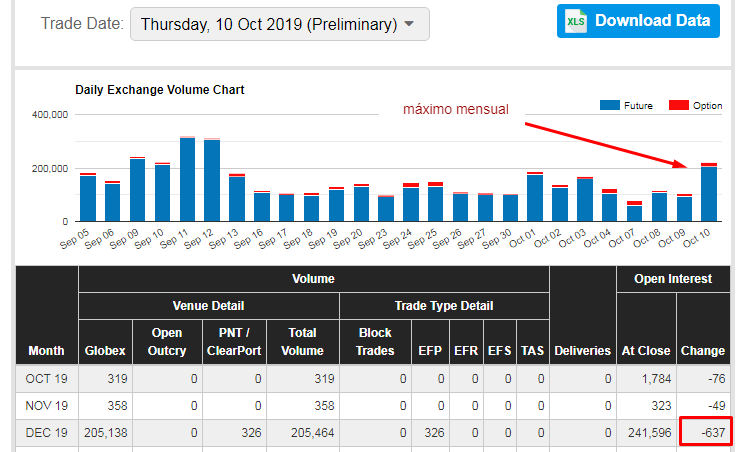Click the XLS icon in Download Data

coord(576,21)
